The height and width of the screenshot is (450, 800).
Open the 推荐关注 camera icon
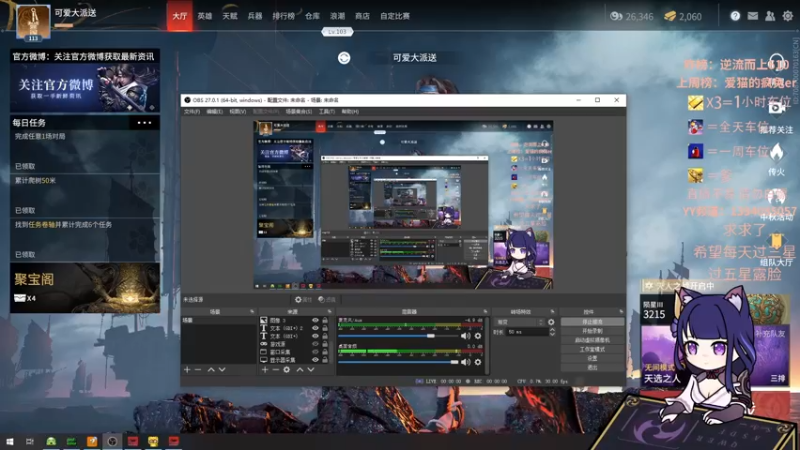[x=777, y=108]
